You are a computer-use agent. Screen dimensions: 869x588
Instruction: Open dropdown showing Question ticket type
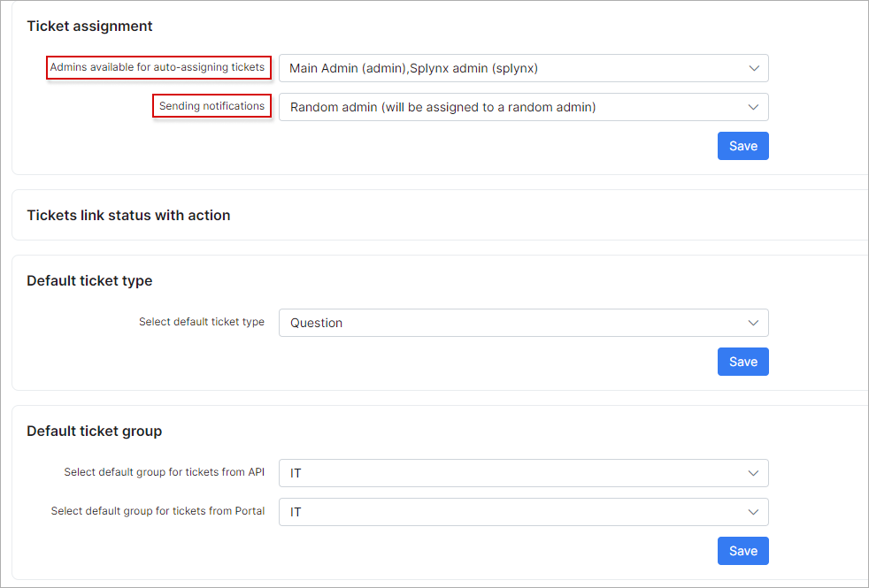coord(513,323)
